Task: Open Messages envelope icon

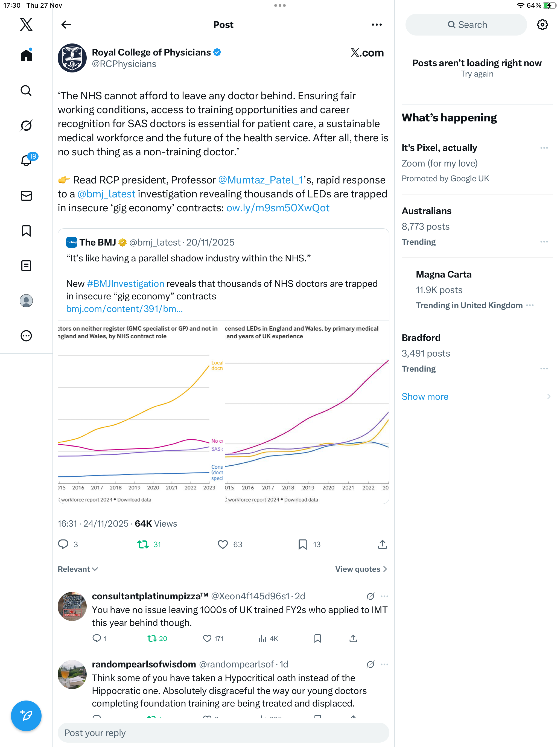Action: pyautogui.click(x=26, y=196)
